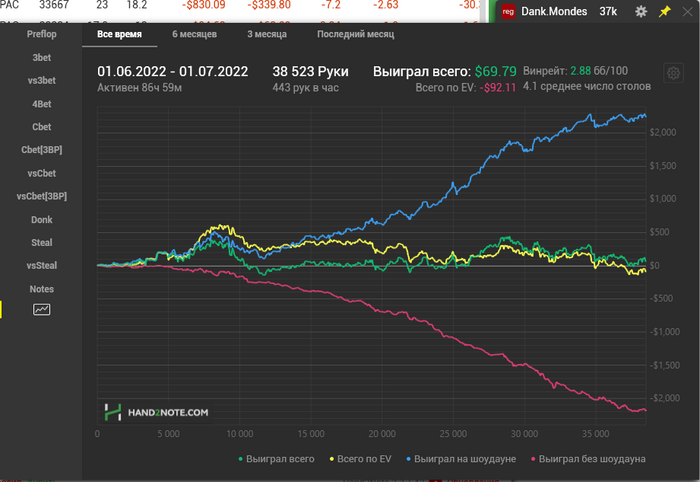
Task: Click the 37k hands count label
Action: tap(608, 12)
